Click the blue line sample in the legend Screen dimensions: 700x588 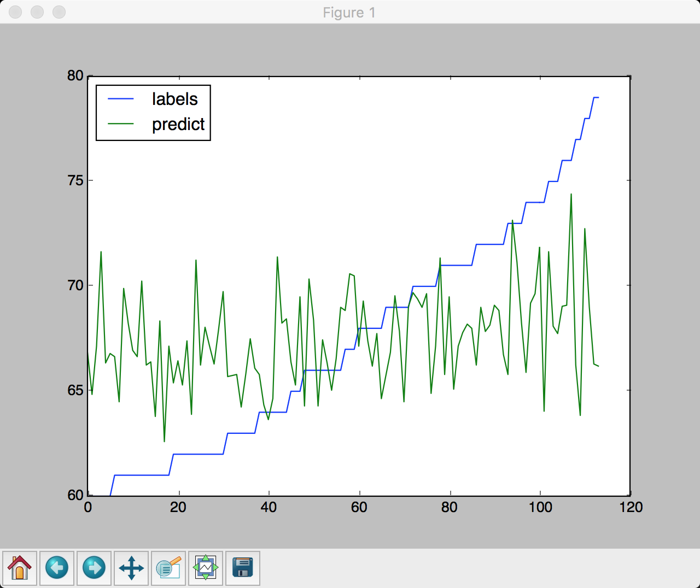pyautogui.click(x=121, y=99)
